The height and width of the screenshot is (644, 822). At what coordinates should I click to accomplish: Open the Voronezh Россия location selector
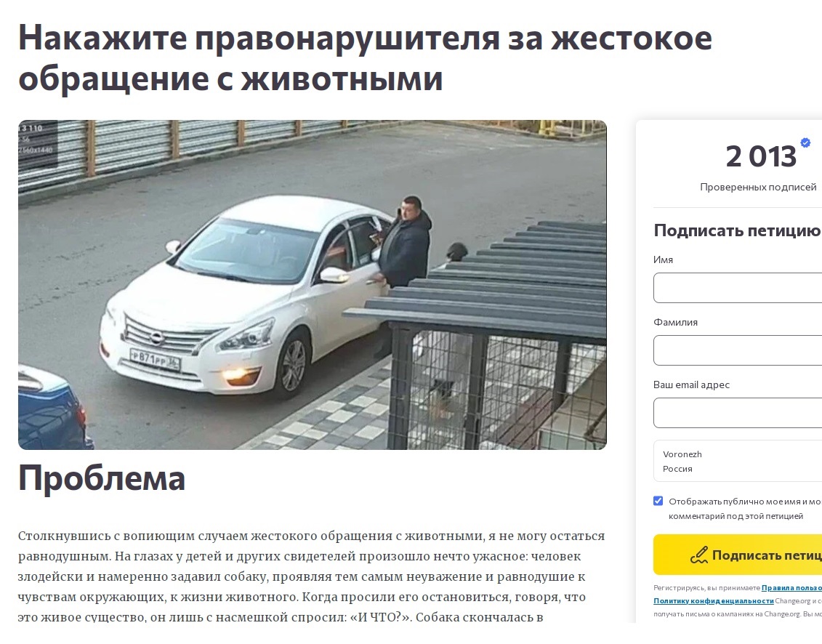[x=738, y=461]
